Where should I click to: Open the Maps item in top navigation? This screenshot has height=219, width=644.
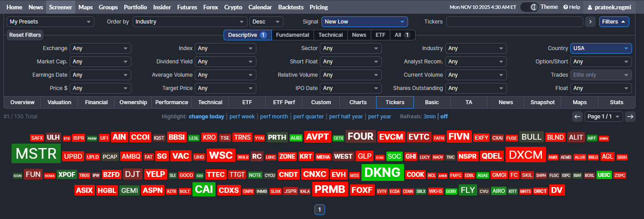(x=86, y=7)
